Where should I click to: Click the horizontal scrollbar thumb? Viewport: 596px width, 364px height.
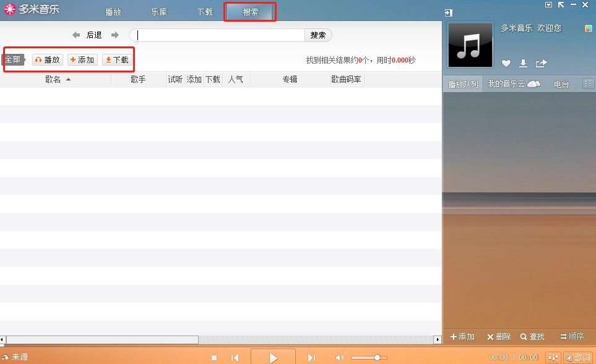(x=102, y=339)
